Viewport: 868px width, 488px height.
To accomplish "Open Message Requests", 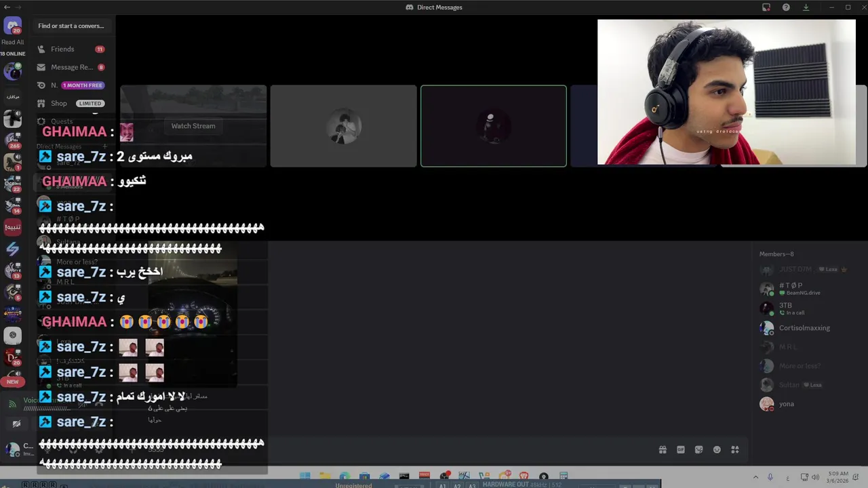I will [x=71, y=67].
